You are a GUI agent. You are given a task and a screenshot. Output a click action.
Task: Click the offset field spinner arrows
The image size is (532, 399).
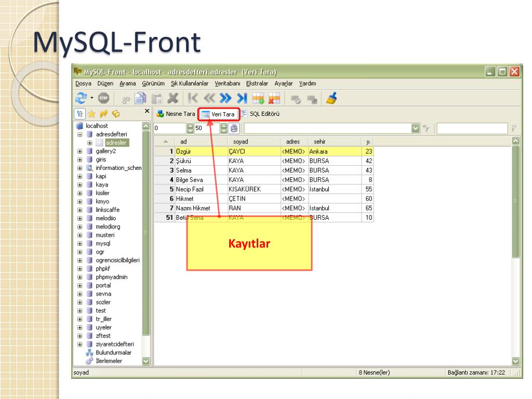[x=190, y=128]
